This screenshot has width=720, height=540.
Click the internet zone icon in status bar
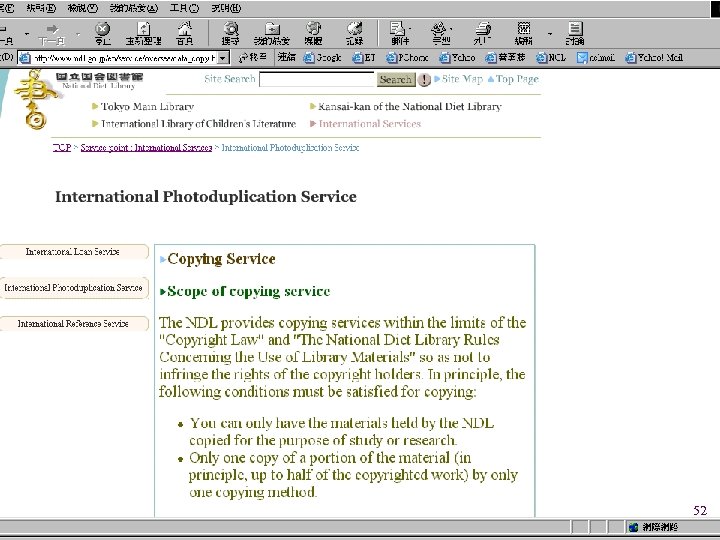[x=633, y=527]
